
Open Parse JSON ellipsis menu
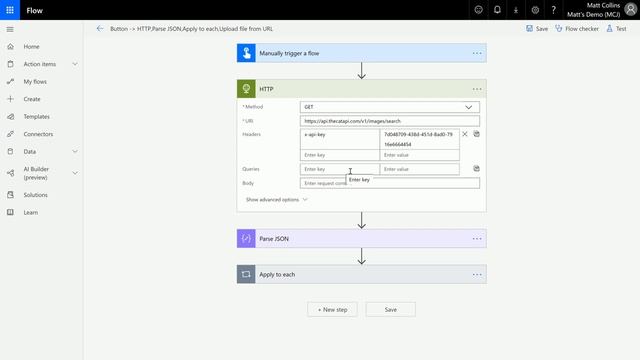(477, 239)
